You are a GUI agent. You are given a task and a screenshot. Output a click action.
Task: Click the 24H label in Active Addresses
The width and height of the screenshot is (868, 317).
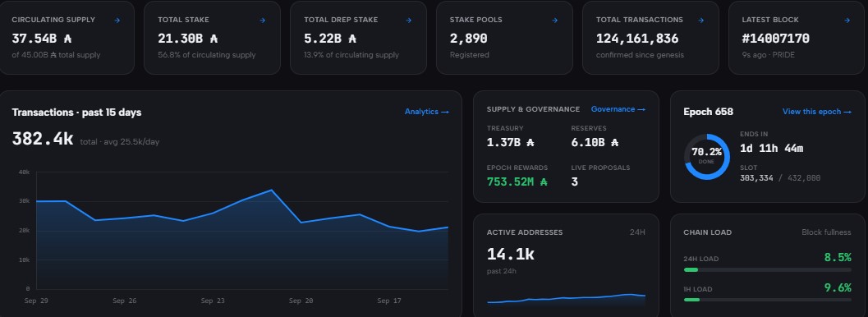[637, 232]
